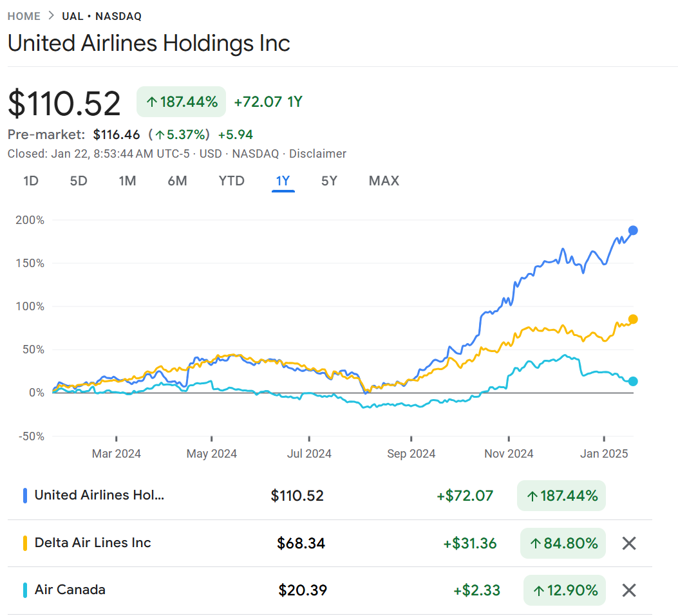Click the Delta 84.80% change badge
678x616 pixels.
point(563,543)
